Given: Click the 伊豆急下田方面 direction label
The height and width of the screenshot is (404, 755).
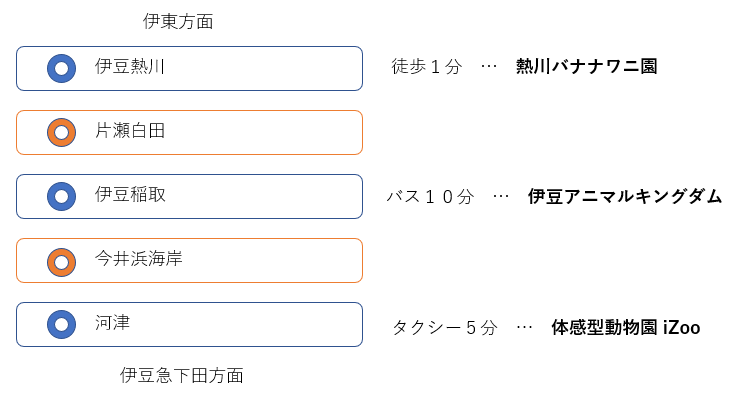Looking at the screenshot, I should 182,375.
